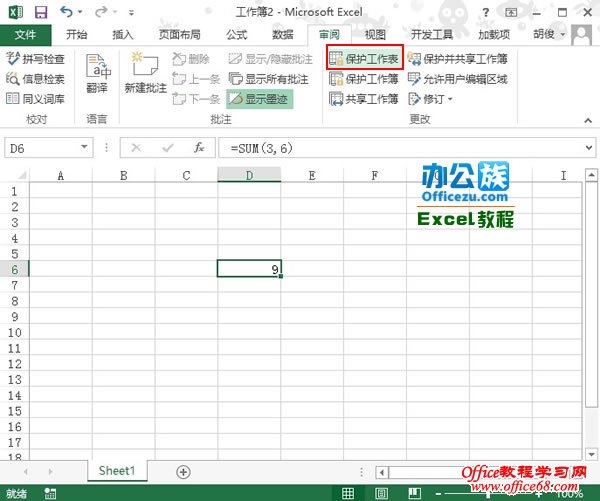The height and width of the screenshot is (501, 600).
Task: Click 允许用户编辑区域 button
Action: [x=458, y=79]
